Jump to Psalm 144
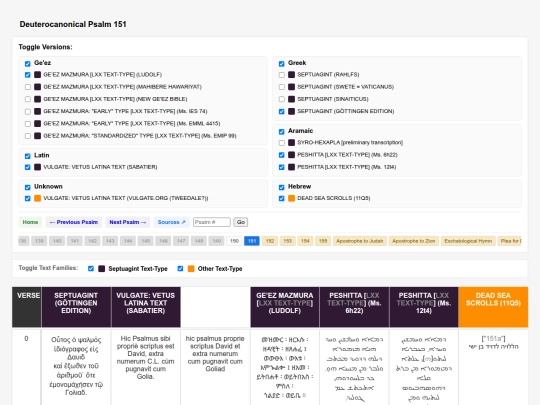Image resolution: width=540 pixels, height=405 pixels. pos(128,241)
